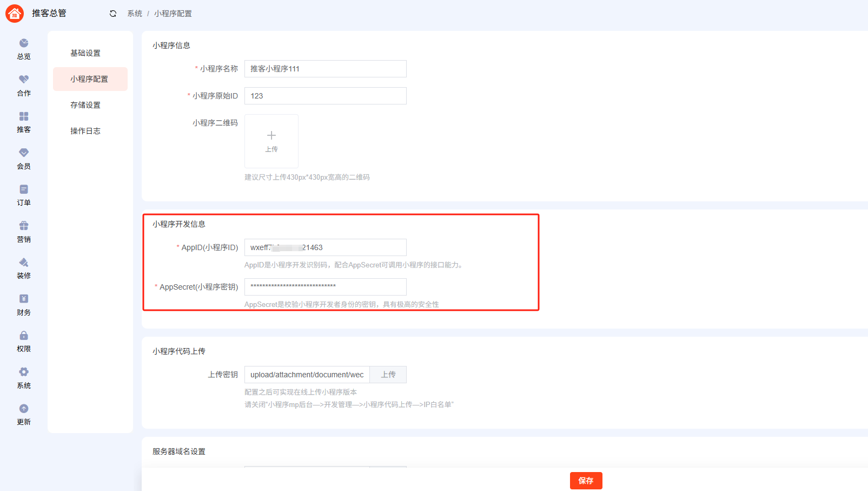The width and height of the screenshot is (868, 491).
Task: Open the 会员 member diamond icon
Action: tap(24, 153)
